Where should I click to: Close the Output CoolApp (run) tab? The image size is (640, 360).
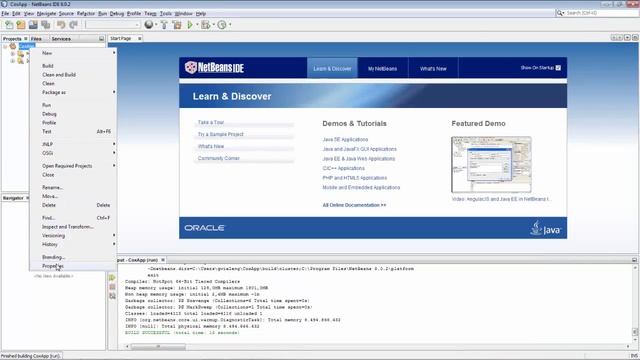pyautogui.click(x=163, y=260)
